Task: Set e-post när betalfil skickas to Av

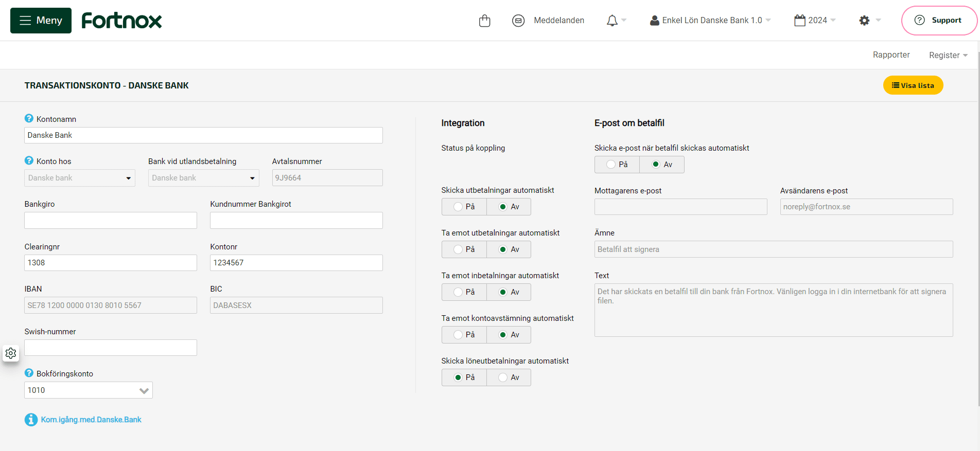Action: [x=662, y=165]
